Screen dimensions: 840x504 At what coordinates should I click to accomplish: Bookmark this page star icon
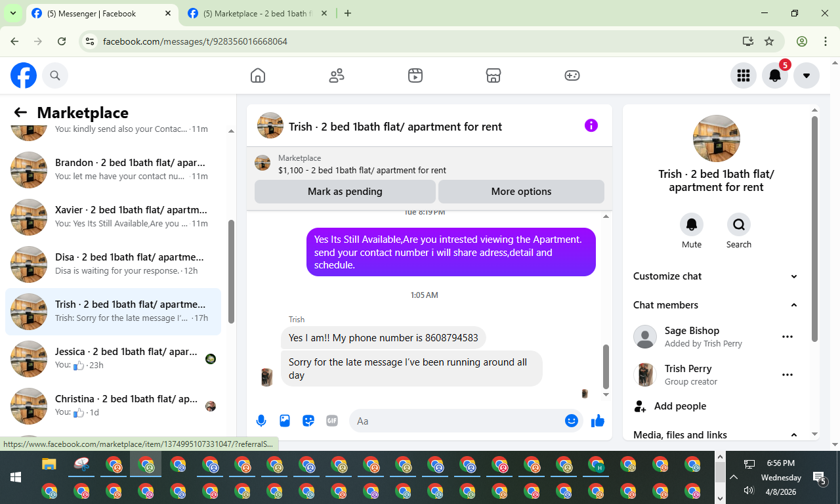[x=769, y=41]
